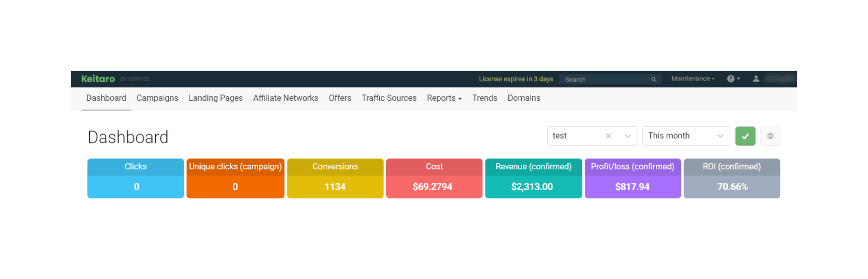Open the Reports menu
Screen dimensions: 868x279
[x=444, y=98]
